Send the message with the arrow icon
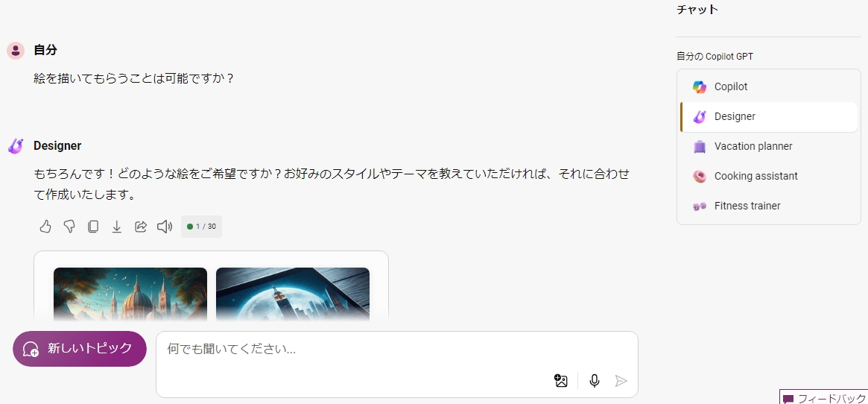Viewport: 868px width, 404px height. click(x=621, y=381)
